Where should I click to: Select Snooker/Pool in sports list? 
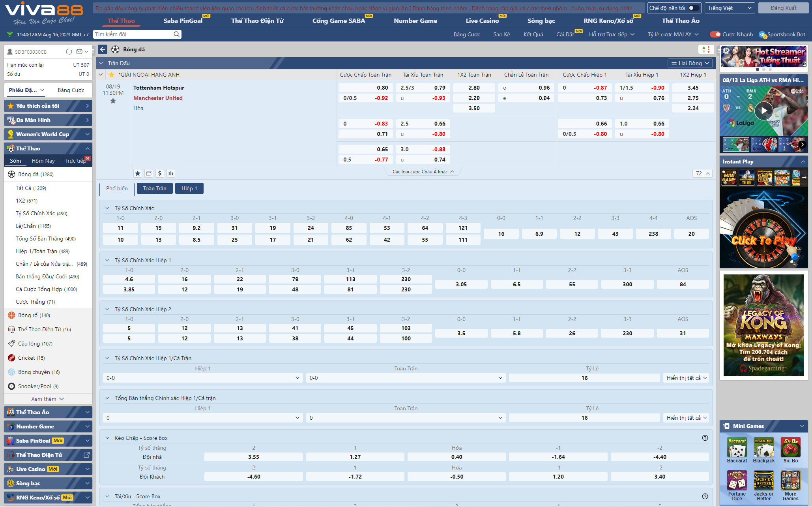point(48,386)
